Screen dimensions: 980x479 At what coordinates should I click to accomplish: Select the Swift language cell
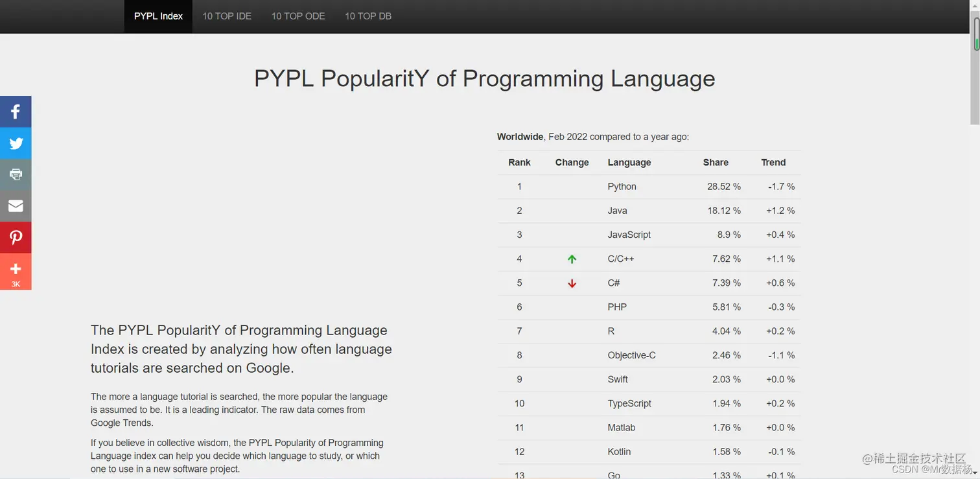tap(618, 379)
